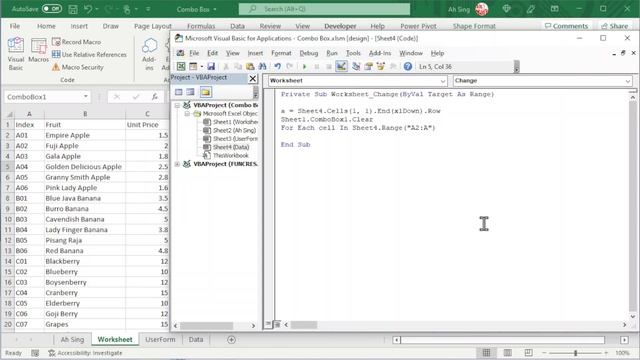The height and width of the screenshot is (360, 640).
Task: Click the Copy icon in VBA toolbar
Action: click(x=238, y=66)
